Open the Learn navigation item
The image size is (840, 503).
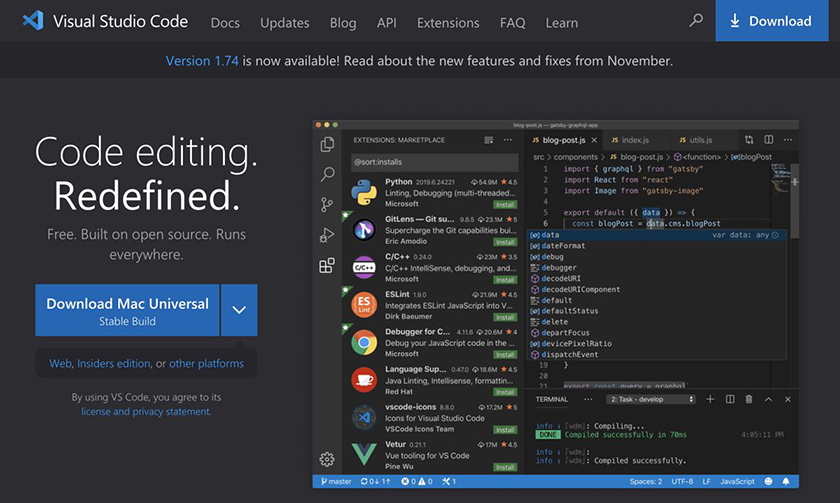(x=561, y=23)
